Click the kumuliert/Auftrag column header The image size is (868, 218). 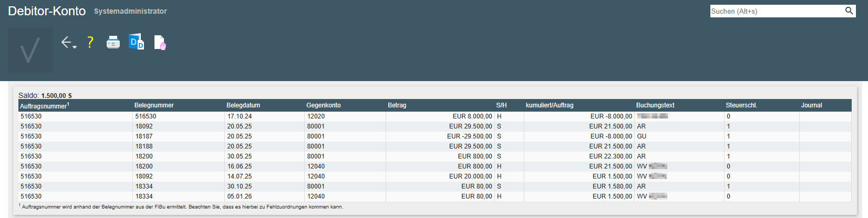click(x=550, y=105)
